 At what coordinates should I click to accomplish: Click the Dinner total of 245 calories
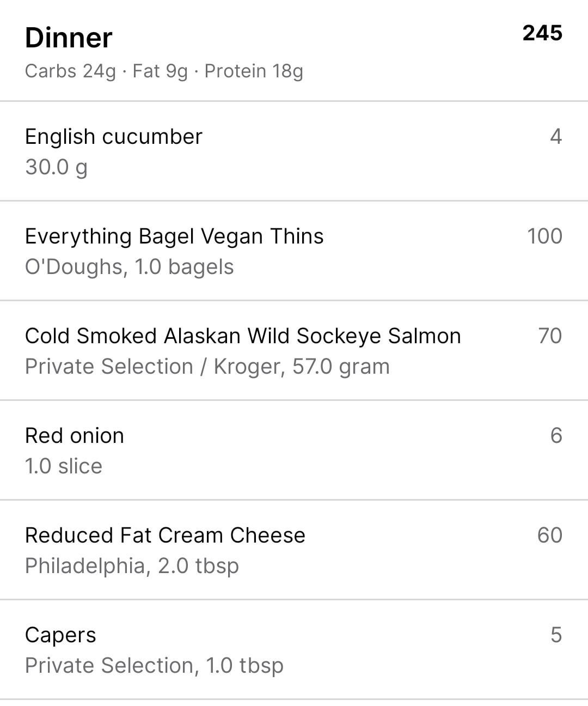tap(542, 33)
